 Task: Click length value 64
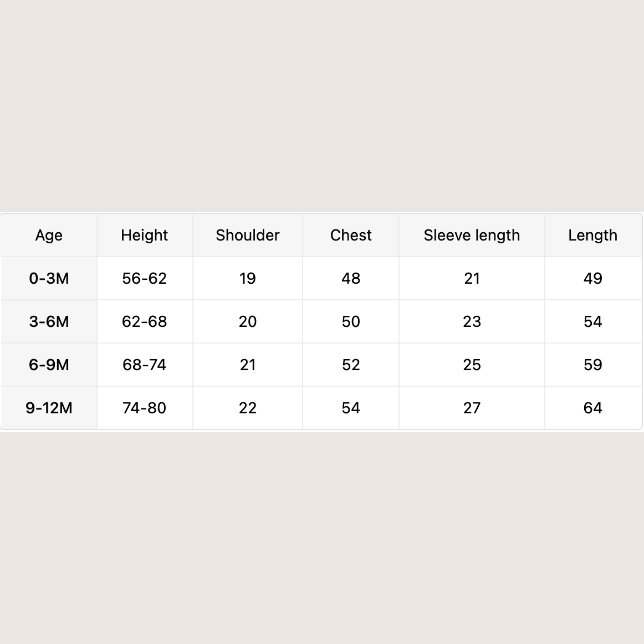(593, 408)
